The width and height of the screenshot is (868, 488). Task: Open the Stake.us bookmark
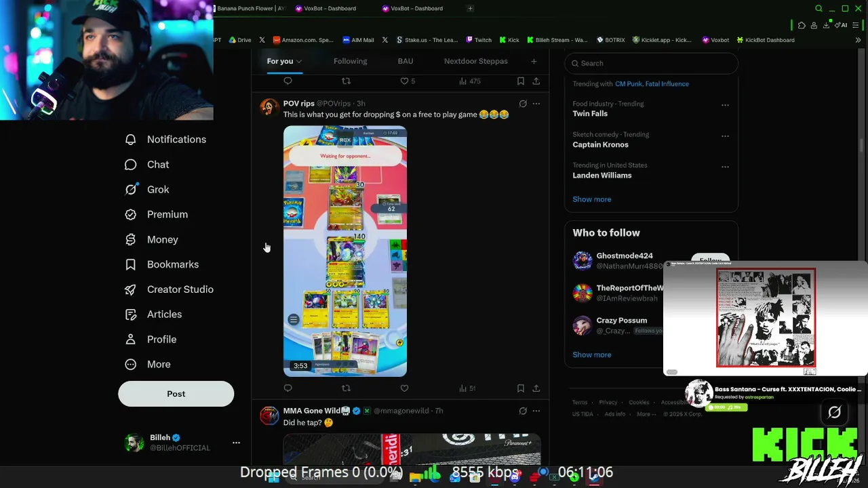point(427,40)
